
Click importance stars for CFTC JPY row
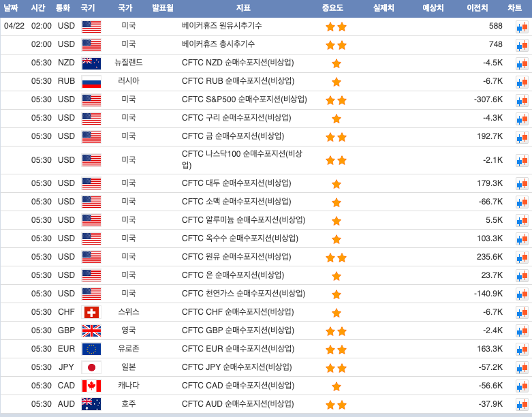point(336,368)
